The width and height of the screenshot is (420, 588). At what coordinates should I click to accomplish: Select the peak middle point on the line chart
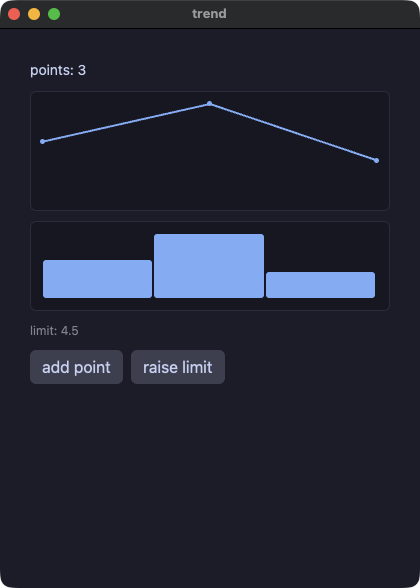click(x=210, y=103)
